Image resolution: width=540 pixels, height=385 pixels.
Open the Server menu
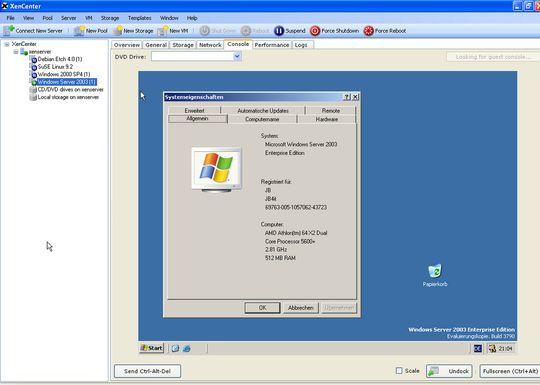69,18
